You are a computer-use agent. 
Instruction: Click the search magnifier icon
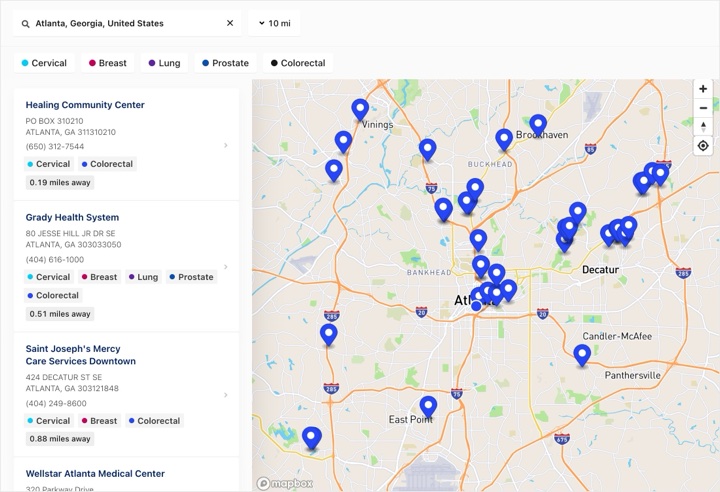point(26,23)
